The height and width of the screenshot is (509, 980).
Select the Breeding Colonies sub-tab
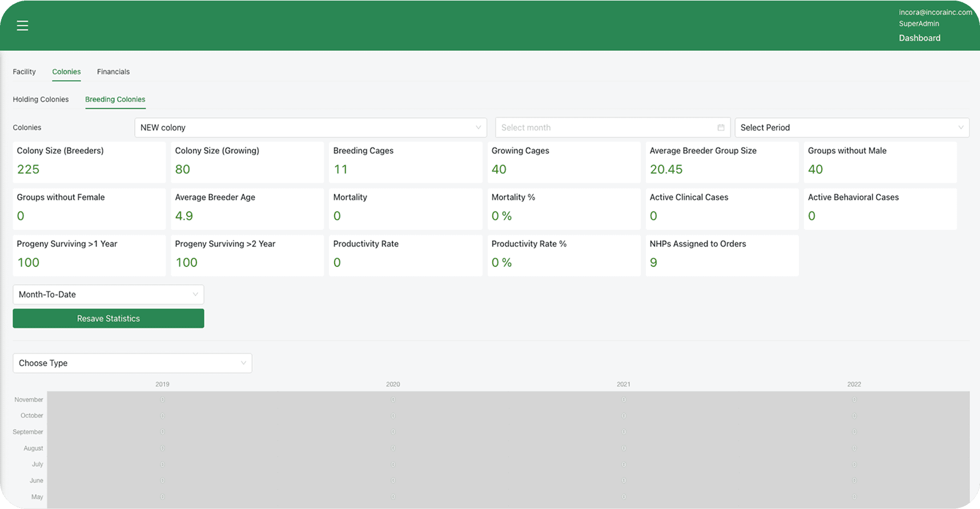point(115,99)
